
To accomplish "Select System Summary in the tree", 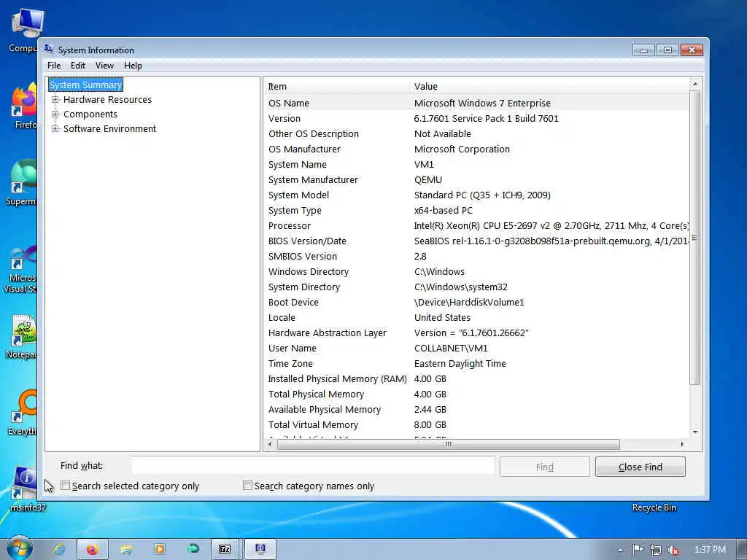I will click(x=86, y=85).
